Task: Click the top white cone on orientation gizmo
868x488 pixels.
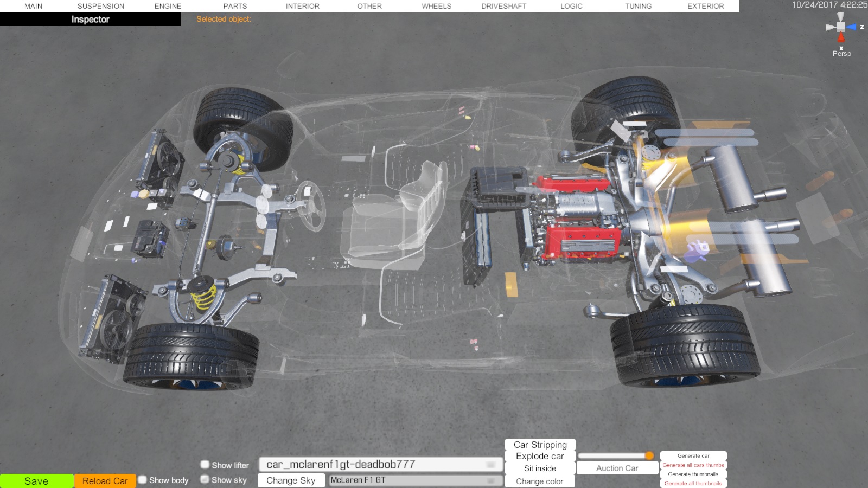Action: [841, 16]
